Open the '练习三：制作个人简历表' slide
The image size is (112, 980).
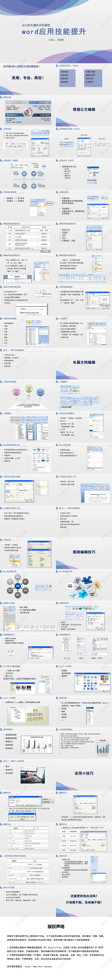click(28, 775)
